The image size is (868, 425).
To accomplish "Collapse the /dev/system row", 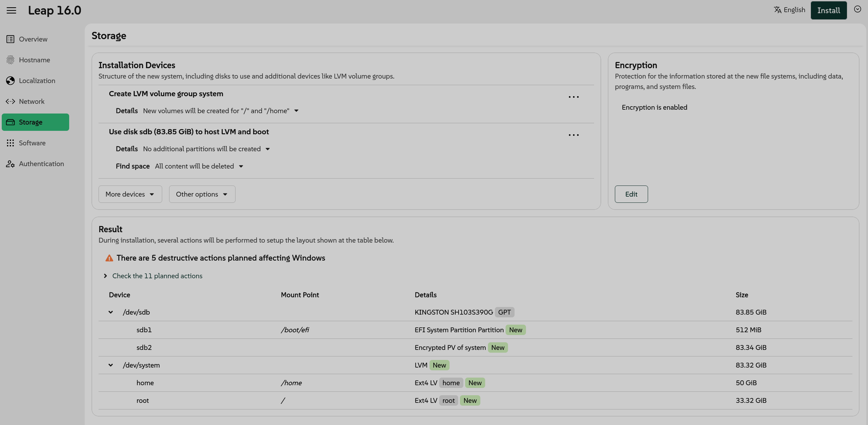I will coord(111,365).
